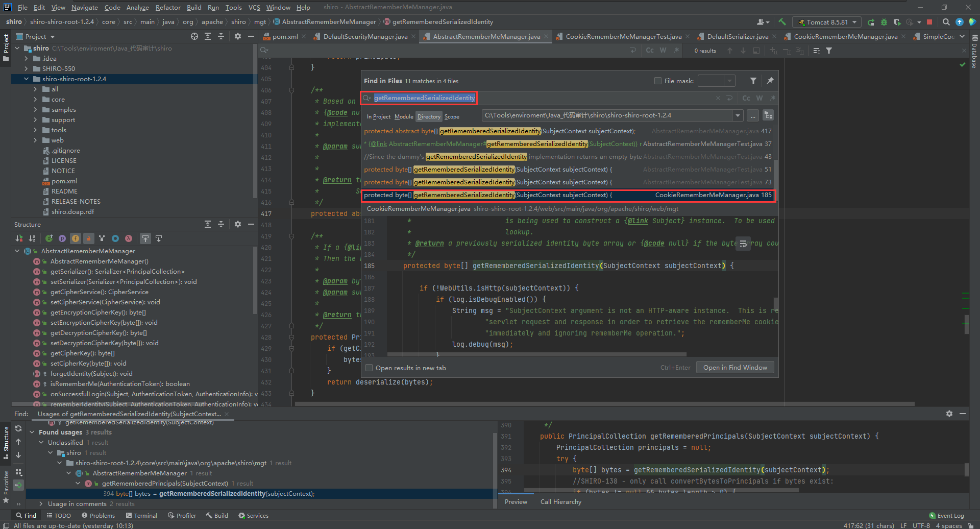Viewport: 980px width, 529px height.
Task: Select CookieRememberMeManager.java 185 result row
Action: (x=568, y=195)
